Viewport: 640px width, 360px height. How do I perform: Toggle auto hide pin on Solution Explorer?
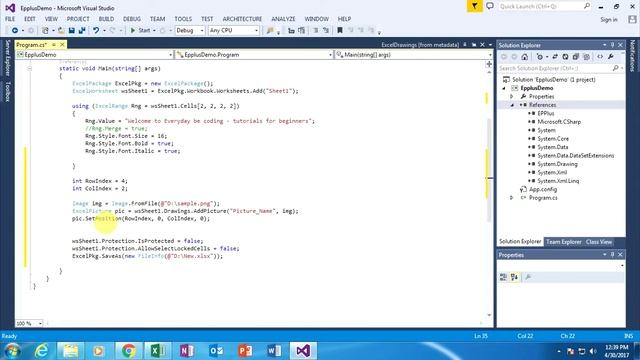click(x=612, y=45)
